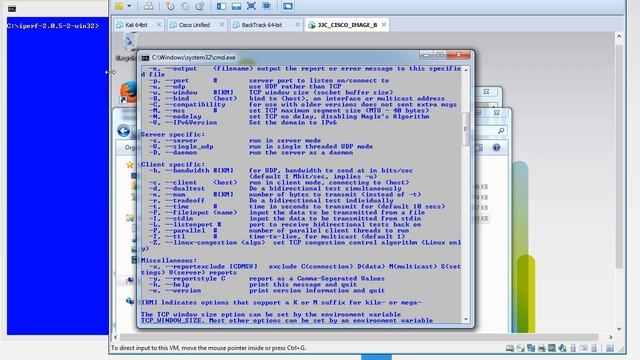
Task: Click the iperf command prompt line
Action: tap(53, 26)
